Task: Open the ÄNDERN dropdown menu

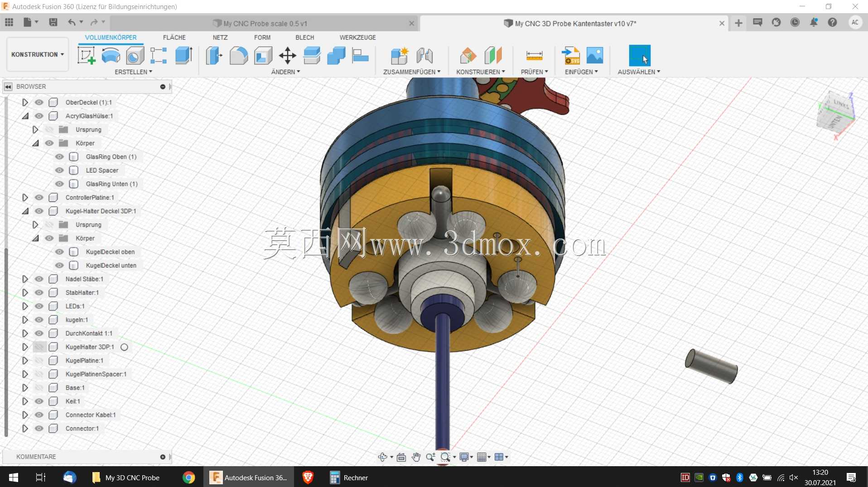Action: (285, 72)
